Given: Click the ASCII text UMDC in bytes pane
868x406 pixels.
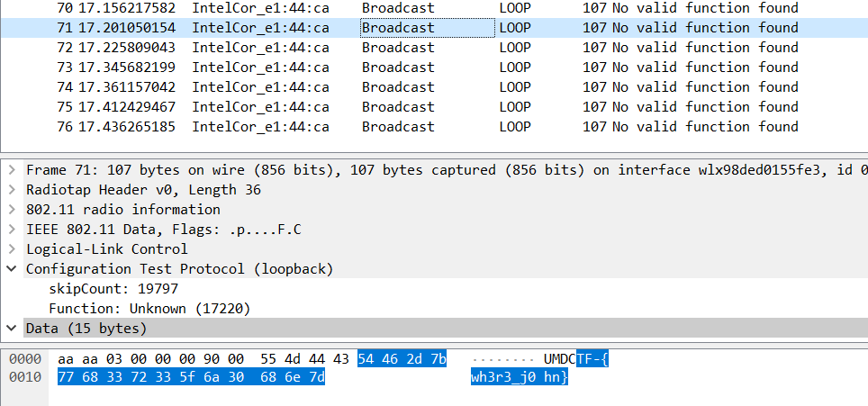Looking at the screenshot, I should [560, 359].
